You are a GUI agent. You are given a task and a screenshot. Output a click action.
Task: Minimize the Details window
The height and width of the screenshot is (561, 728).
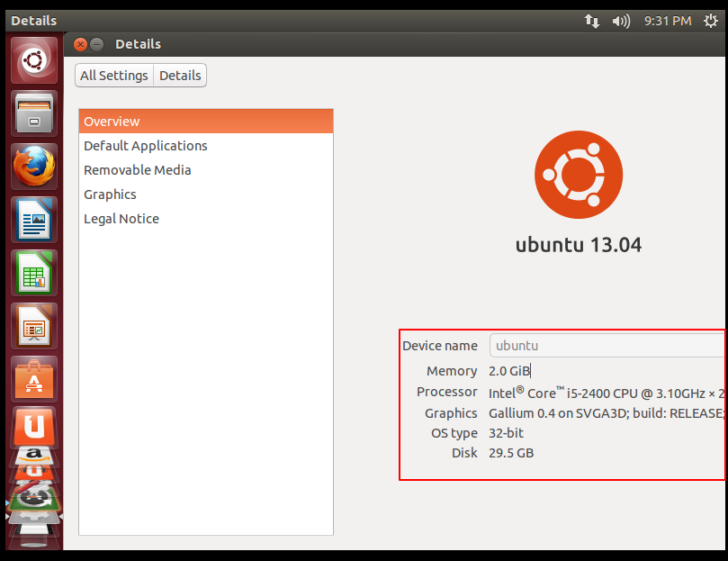[96, 44]
